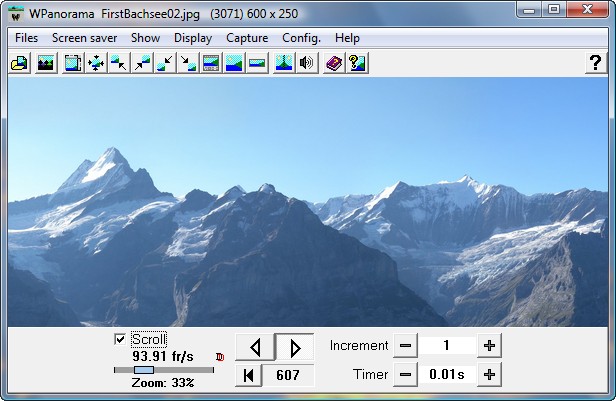This screenshot has width=616, height=401.
Task: Move window to top-left corner icon
Action: click(x=119, y=63)
